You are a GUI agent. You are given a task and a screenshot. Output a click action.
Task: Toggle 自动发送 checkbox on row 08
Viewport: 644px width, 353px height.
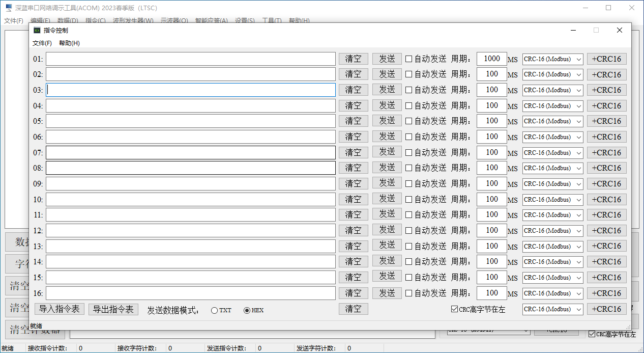[x=408, y=168]
